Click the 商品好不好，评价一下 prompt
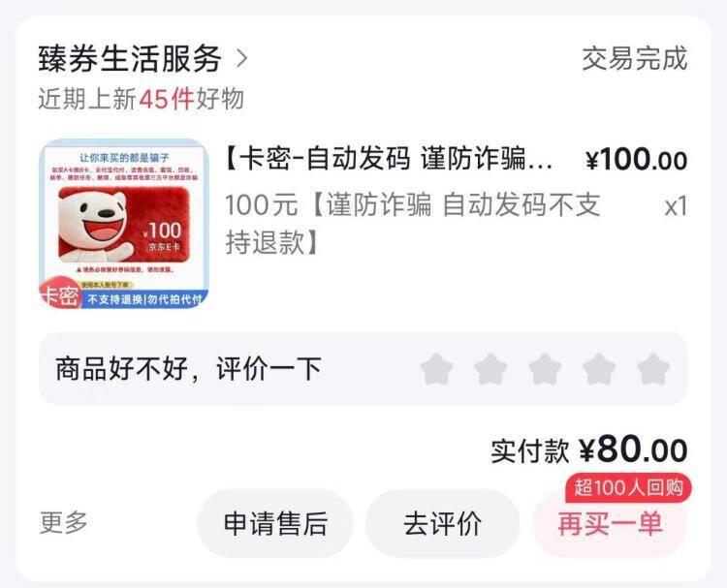This screenshot has width=727, height=588. (188, 369)
